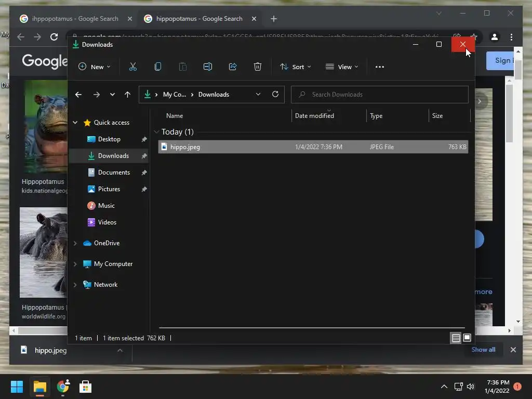Screen dimensions: 532x399
Task: Switch to details view icon in status bar
Action: (456, 338)
